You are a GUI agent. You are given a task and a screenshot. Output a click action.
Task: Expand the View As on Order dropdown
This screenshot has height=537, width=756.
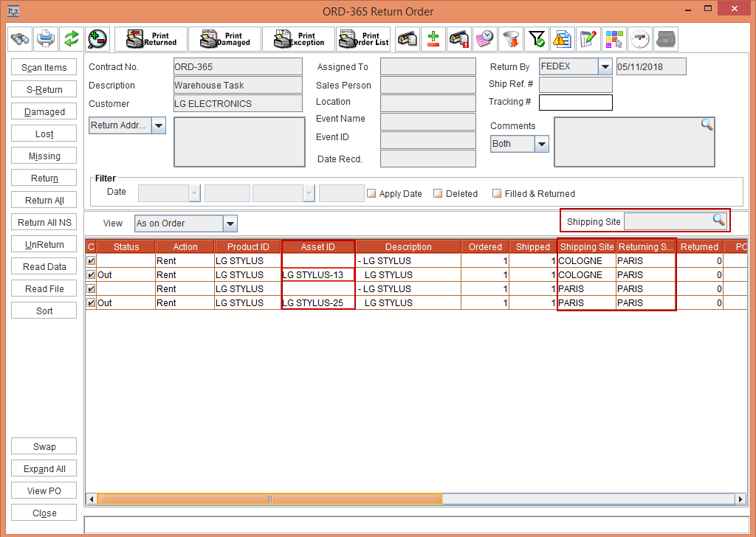pos(230,224)
